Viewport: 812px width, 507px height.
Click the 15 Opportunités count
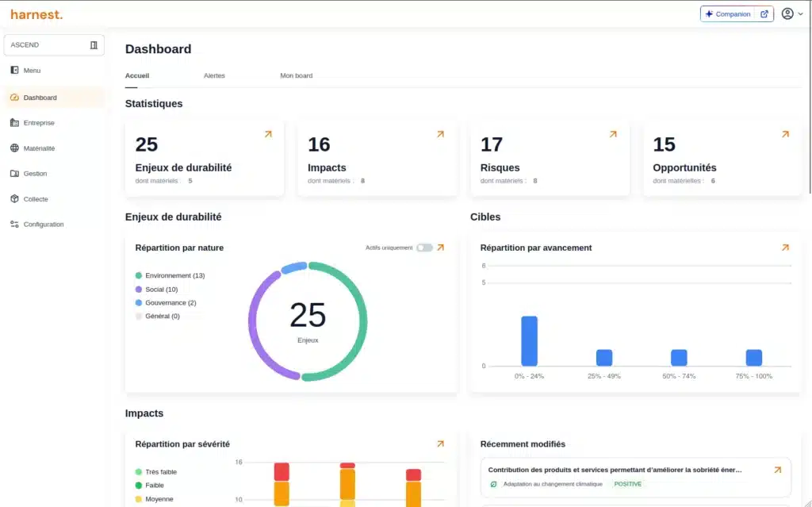[664, 144]
